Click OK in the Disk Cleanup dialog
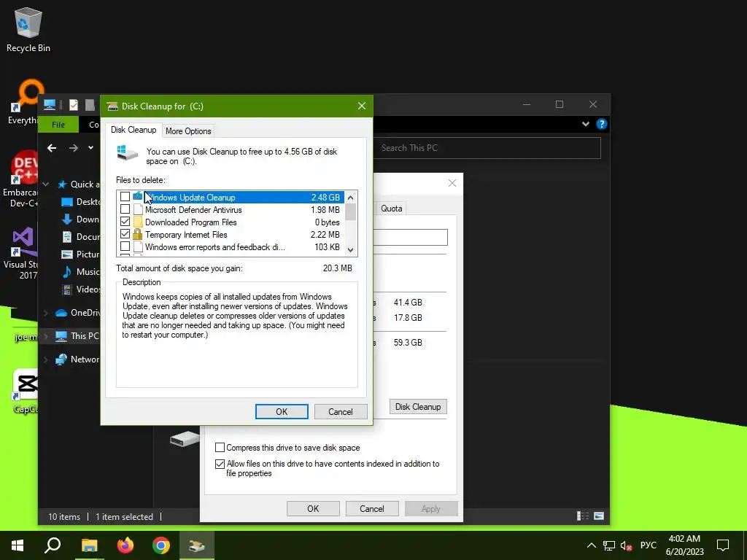This screenshot has width=747, height=560. pyautogui.click(x=282, y=412)
